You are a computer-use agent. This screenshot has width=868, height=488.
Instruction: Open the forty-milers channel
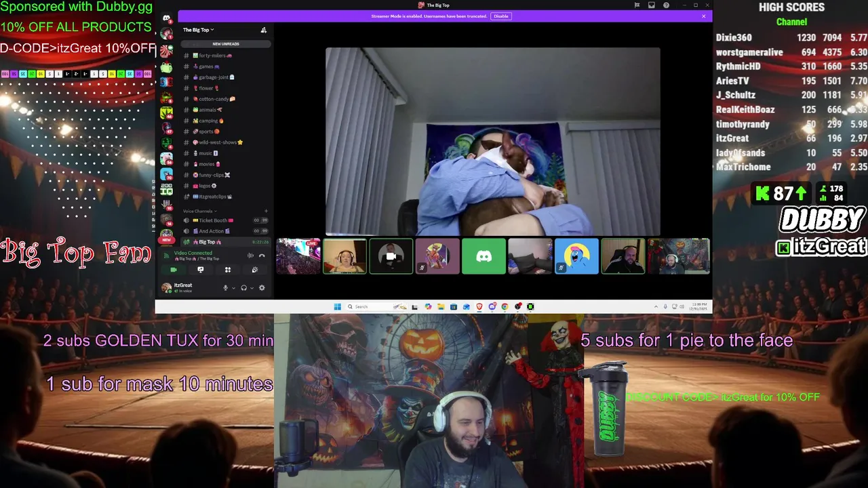[226, 56]
